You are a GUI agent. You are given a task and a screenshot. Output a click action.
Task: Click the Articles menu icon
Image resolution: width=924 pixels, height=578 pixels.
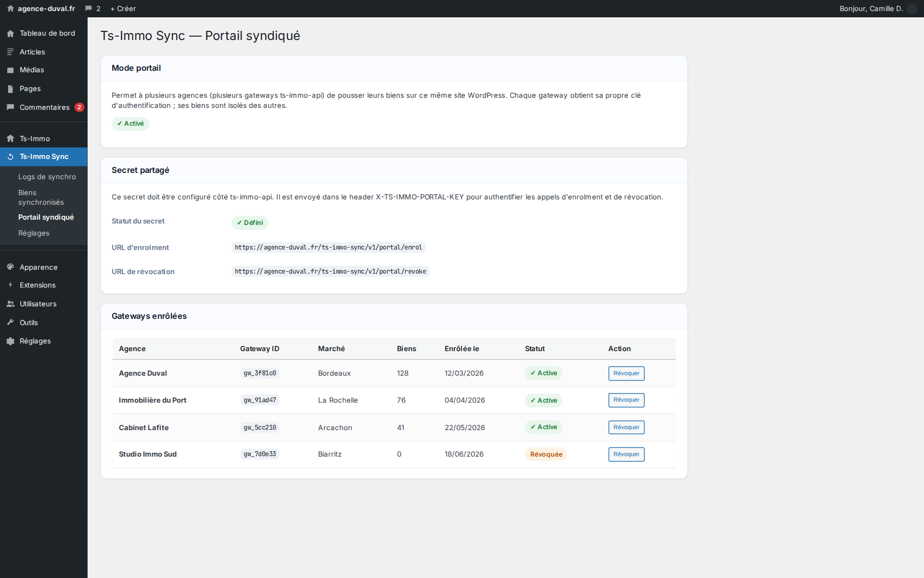11,52
